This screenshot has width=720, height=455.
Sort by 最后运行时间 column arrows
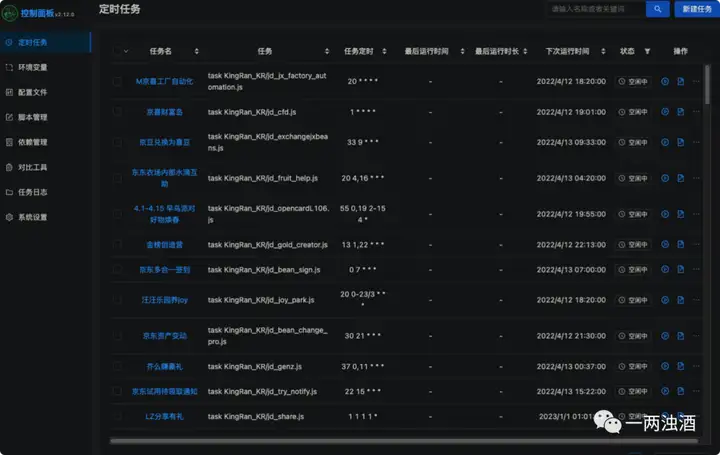(462, 51)
